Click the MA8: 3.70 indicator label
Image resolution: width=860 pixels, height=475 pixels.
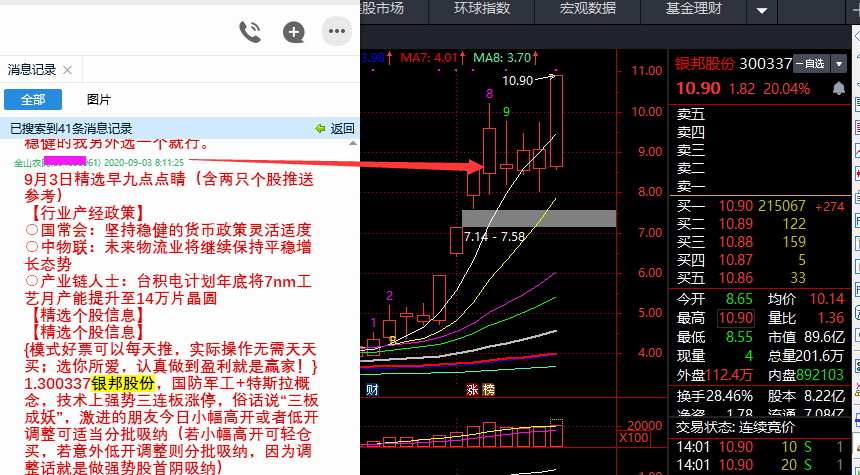coord(502,57)
